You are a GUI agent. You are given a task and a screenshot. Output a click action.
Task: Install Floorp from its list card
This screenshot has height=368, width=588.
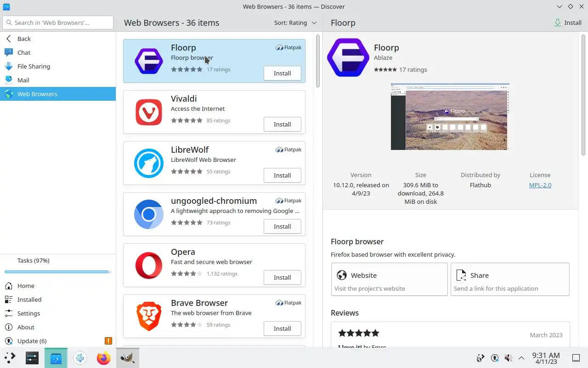click(x=283, y=73)
